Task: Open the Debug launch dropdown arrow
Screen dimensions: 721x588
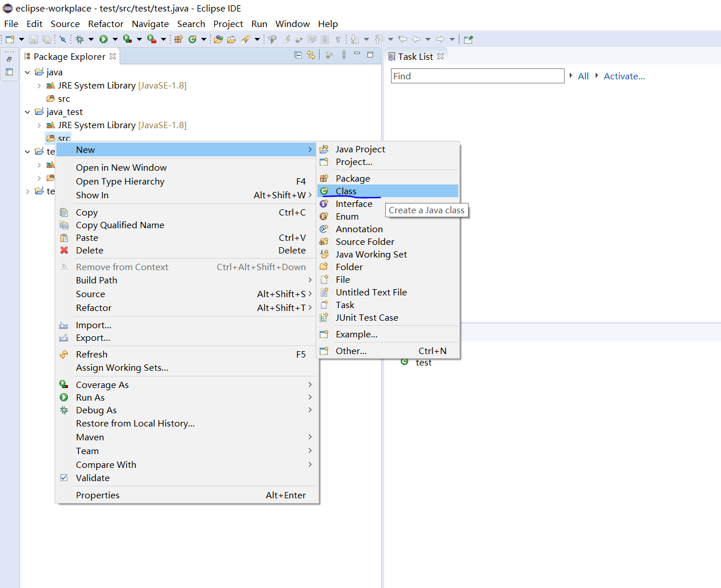Action: click(91, 39)
